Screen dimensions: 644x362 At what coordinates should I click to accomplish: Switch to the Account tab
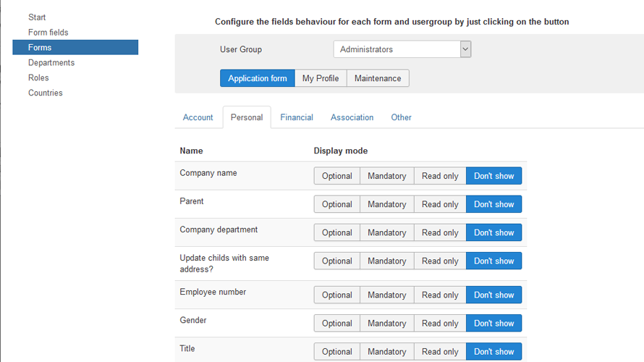coord(198,117)
